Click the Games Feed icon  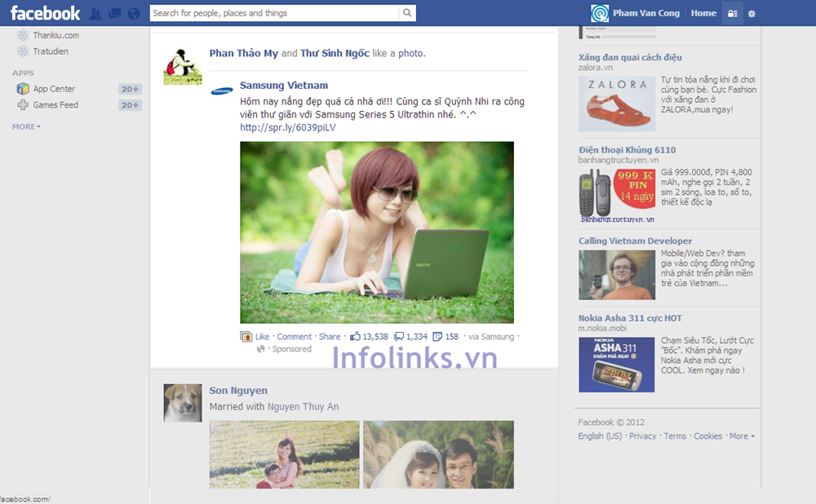pyautogui.click(x=22, y=105)
